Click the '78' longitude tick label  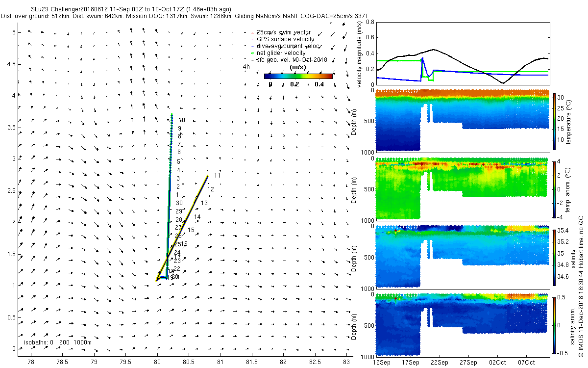point(31,362)
